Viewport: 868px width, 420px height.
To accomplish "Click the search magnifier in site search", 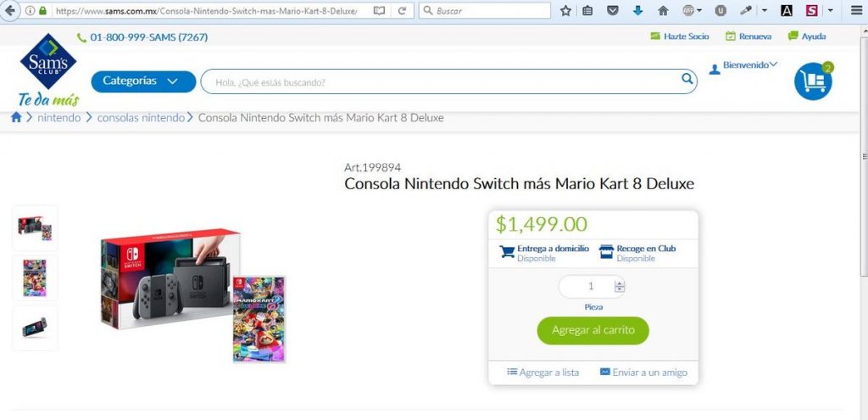I will click(x=687, y=80).
